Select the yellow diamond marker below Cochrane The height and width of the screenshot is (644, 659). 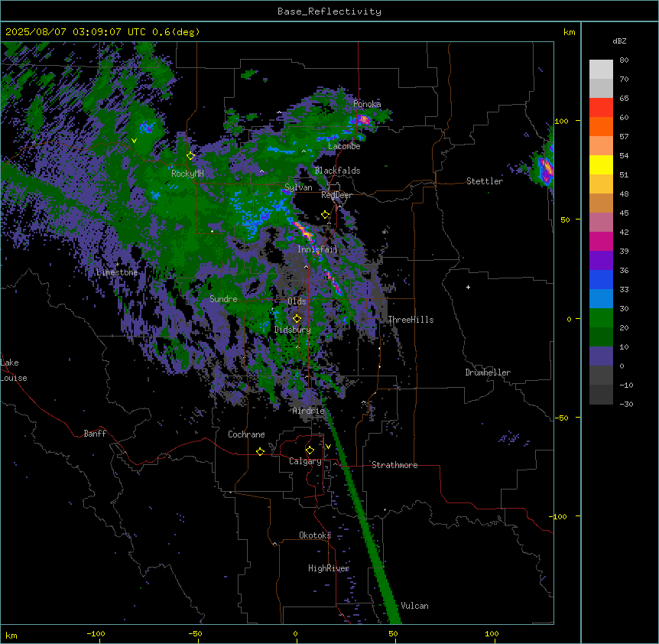260,451
